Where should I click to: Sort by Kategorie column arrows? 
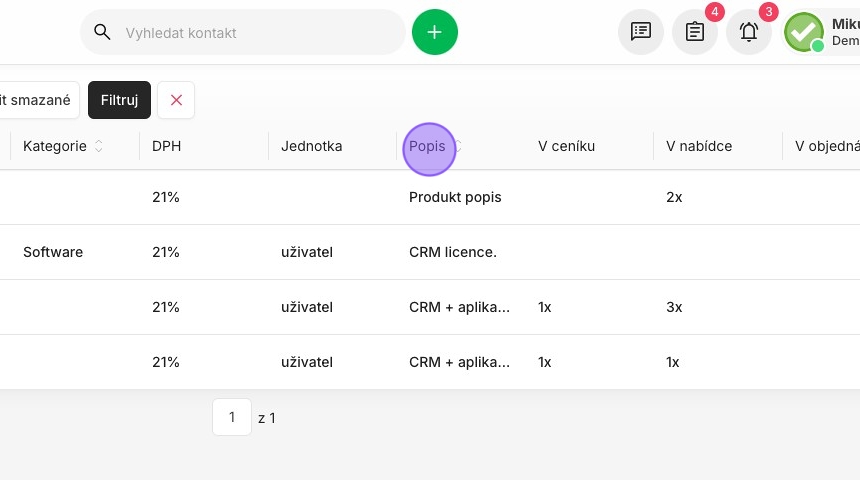99,146
